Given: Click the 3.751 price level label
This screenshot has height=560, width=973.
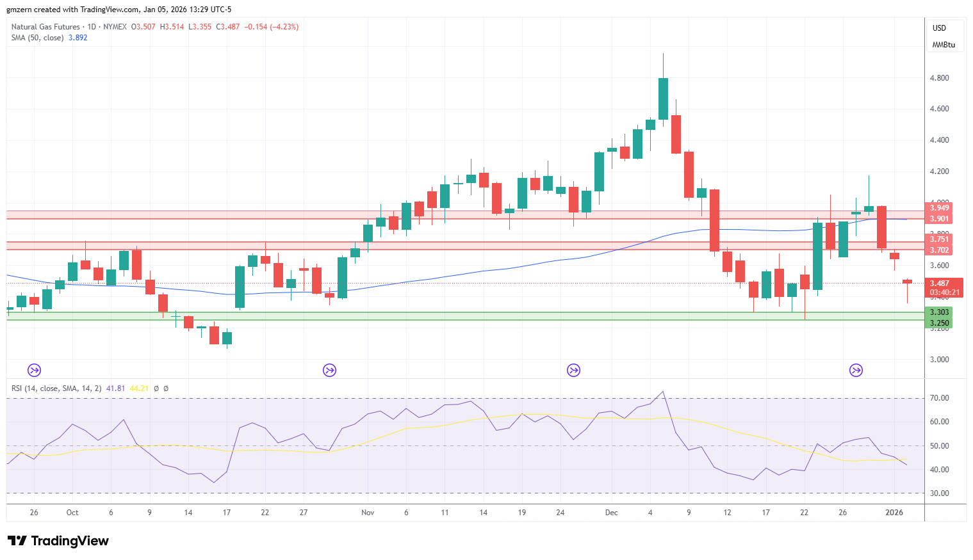Looking at the screenshot, I should pyautogui.click(x=940, y=239).
